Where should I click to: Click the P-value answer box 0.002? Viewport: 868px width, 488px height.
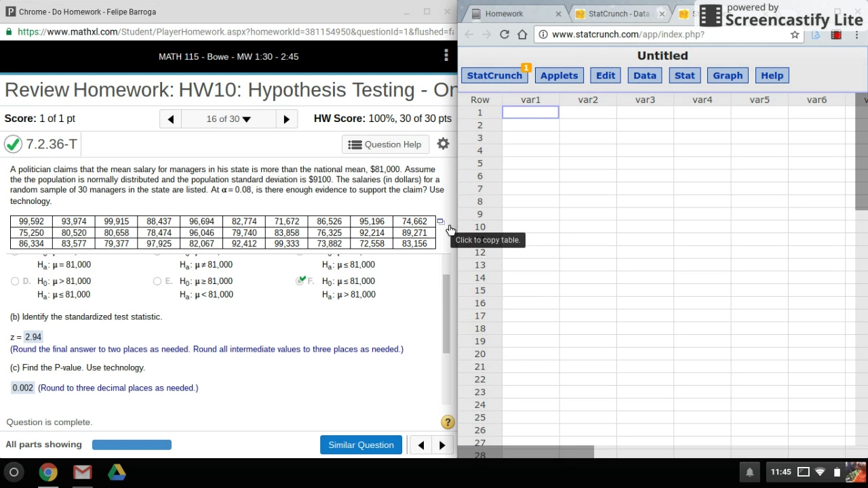(22, 388)
